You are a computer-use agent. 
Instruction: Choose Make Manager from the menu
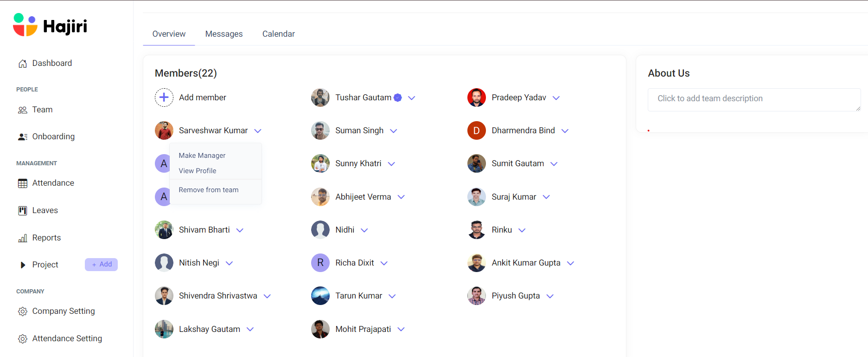[x=202, y=156]
